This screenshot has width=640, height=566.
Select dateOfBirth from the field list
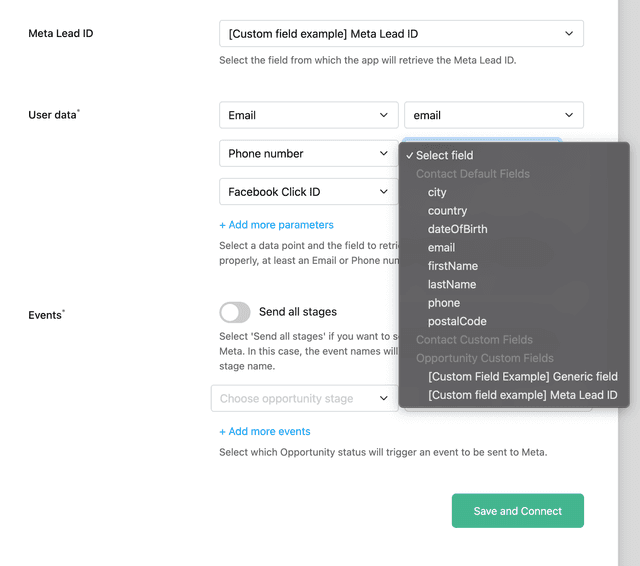click(x=457, y=230)
